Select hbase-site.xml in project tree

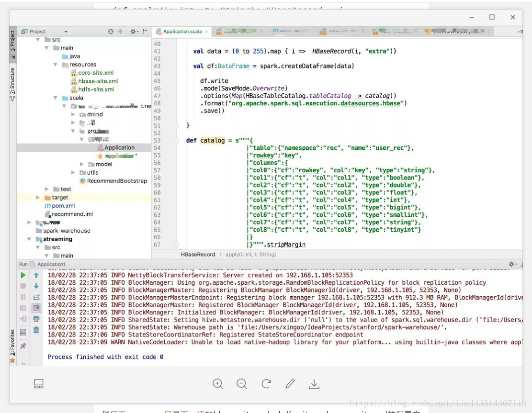[98, 81]
